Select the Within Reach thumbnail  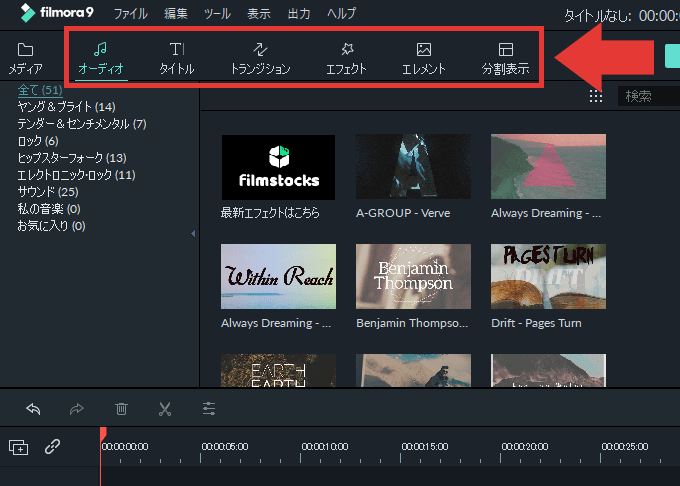(x=278, y=277)
